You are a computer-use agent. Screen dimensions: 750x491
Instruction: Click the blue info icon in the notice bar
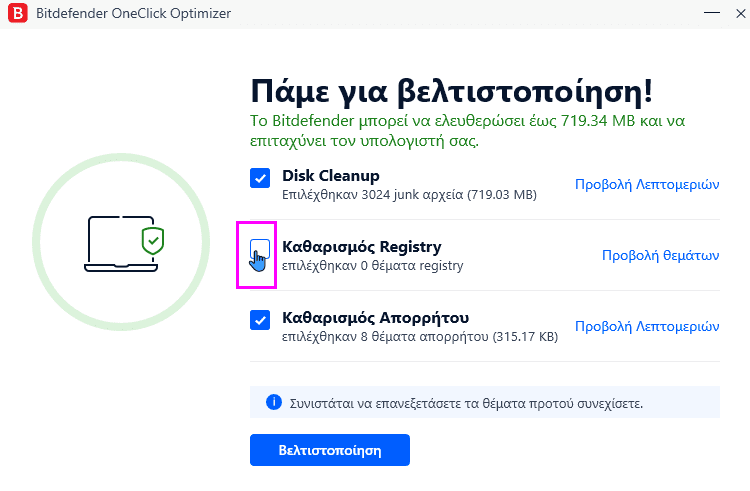(274, 402)
